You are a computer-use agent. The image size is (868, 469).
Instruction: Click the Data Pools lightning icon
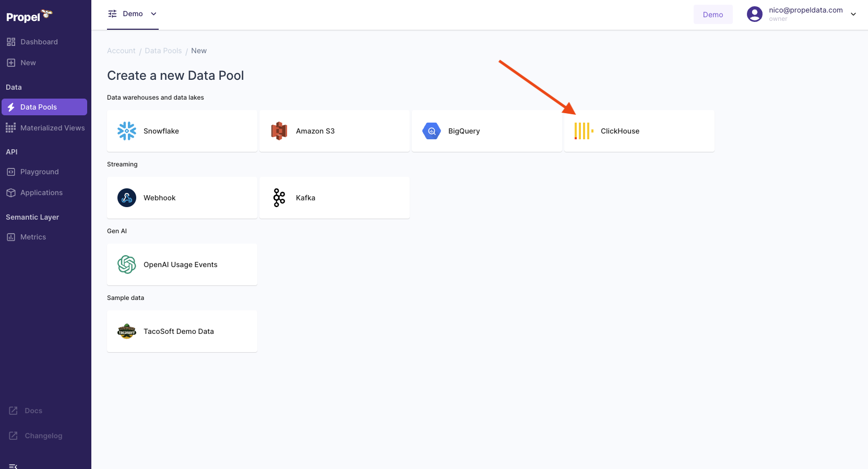coord(11,107)
